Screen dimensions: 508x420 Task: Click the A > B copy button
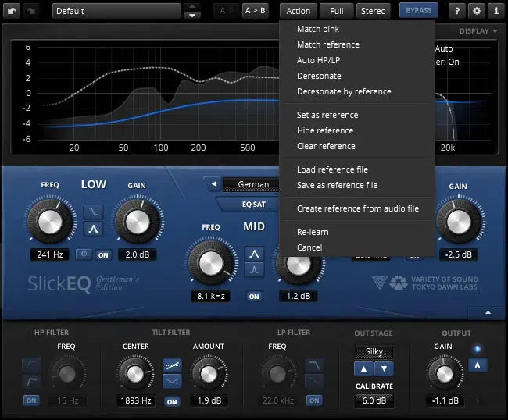pos(255,11)
